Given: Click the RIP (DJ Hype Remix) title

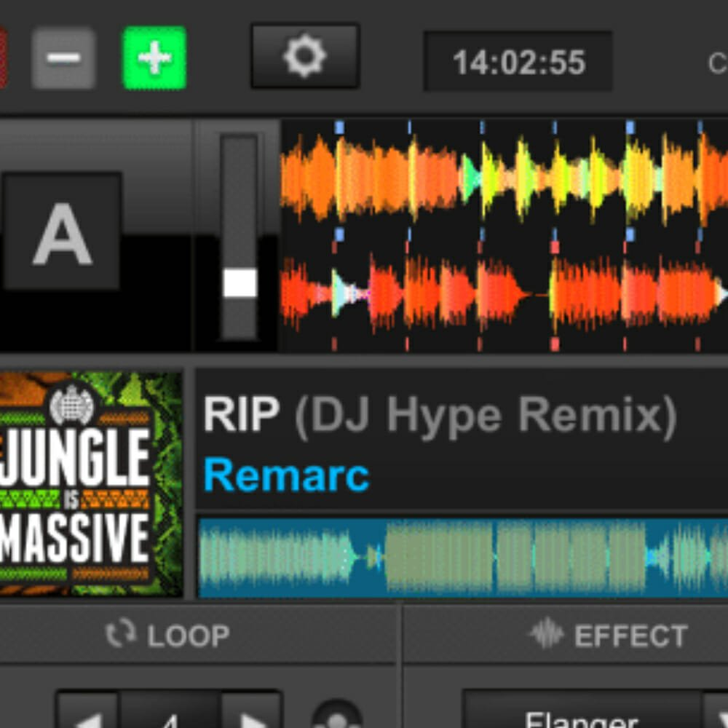Looking at the screenshot, I should 440,416.
